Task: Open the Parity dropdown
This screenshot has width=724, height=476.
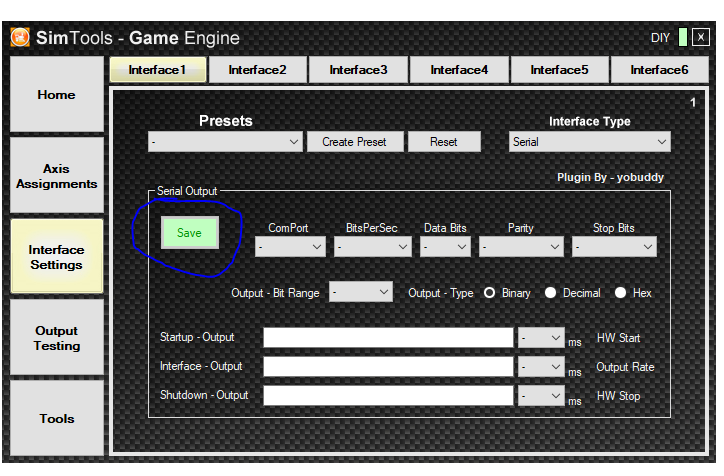Action: (521, 246)
